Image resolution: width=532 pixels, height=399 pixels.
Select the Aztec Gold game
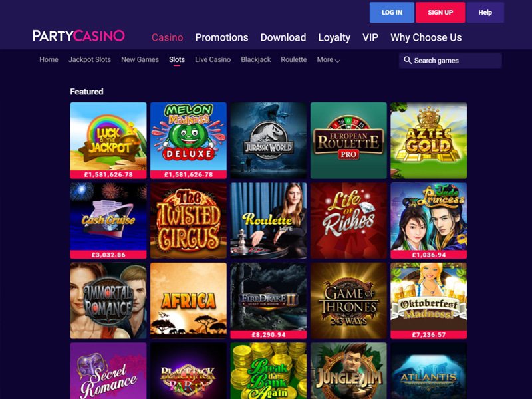(x=428, y=140)
